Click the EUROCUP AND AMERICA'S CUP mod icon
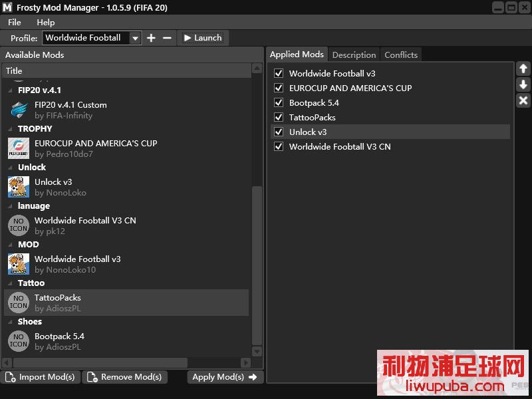This screenshot has width=532, height=399. [x=19, y=148]
